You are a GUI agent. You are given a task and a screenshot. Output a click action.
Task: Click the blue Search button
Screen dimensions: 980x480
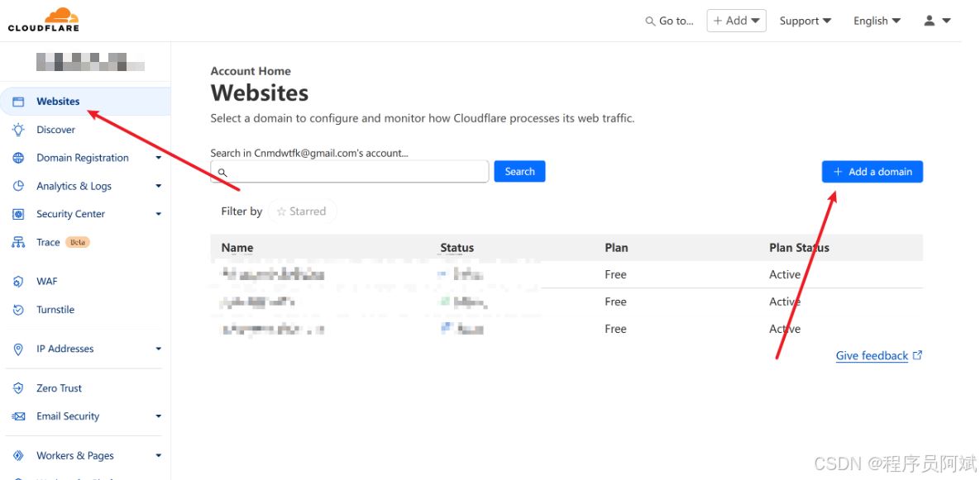tap(519, 172)
